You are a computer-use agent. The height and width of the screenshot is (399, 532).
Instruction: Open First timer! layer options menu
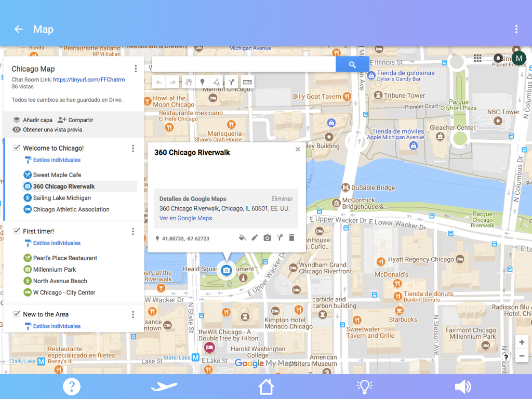(x=133, y=231)
